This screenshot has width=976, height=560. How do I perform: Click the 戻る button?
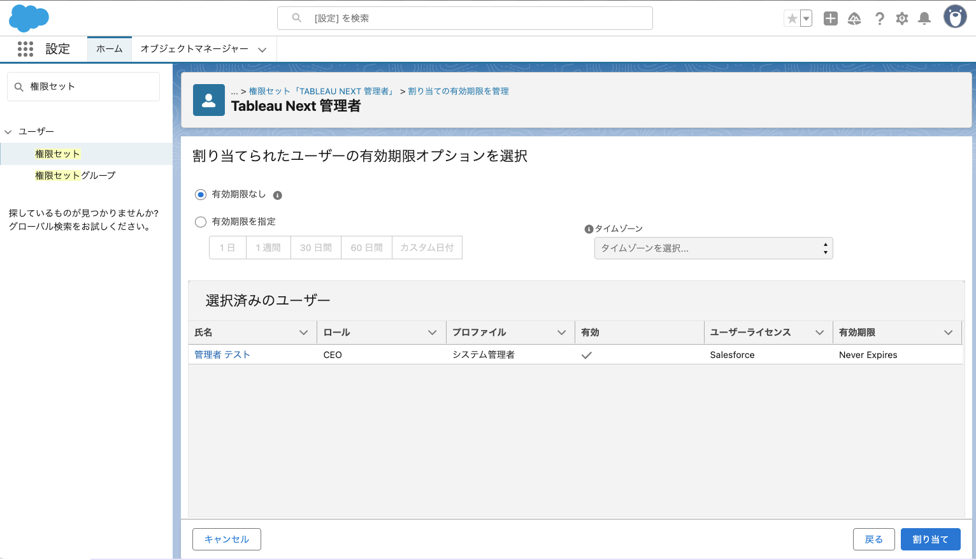(874, 540)
